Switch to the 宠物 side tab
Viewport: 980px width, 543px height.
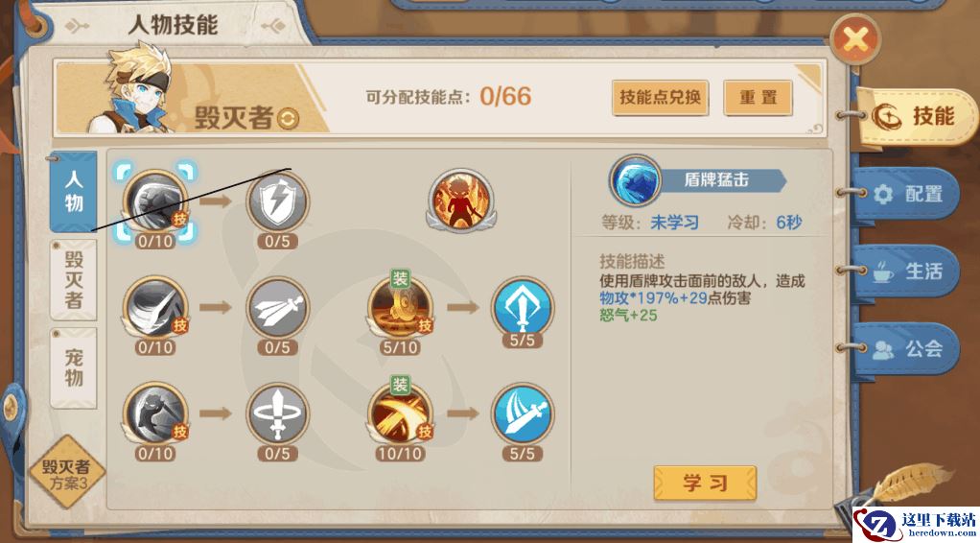pyautogui.click(x=74, y=367)
